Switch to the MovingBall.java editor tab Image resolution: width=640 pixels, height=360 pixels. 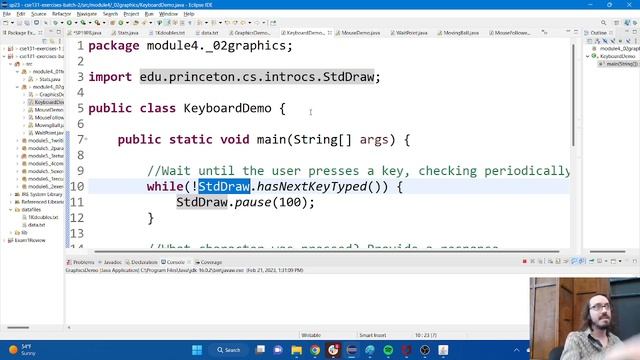pyautogui.click(x=458, y=33)
